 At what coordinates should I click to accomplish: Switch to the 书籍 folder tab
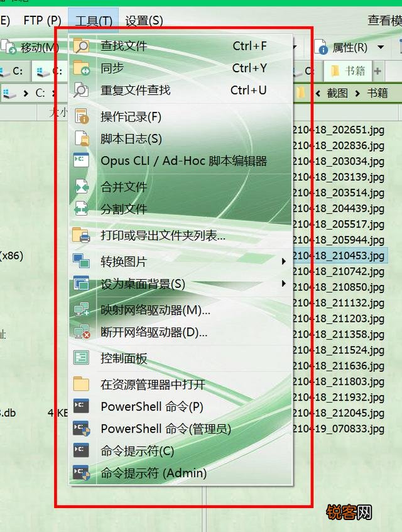click(348, 71)
